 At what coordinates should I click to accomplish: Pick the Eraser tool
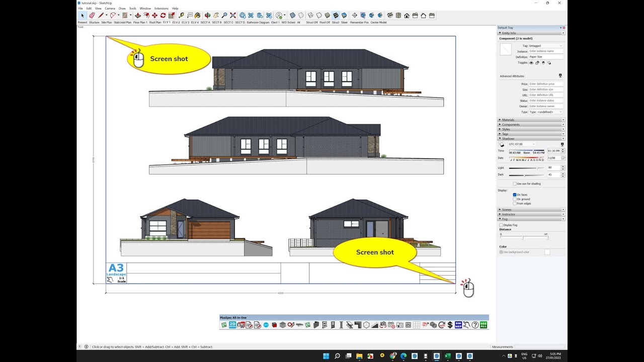tap(92, 16)
